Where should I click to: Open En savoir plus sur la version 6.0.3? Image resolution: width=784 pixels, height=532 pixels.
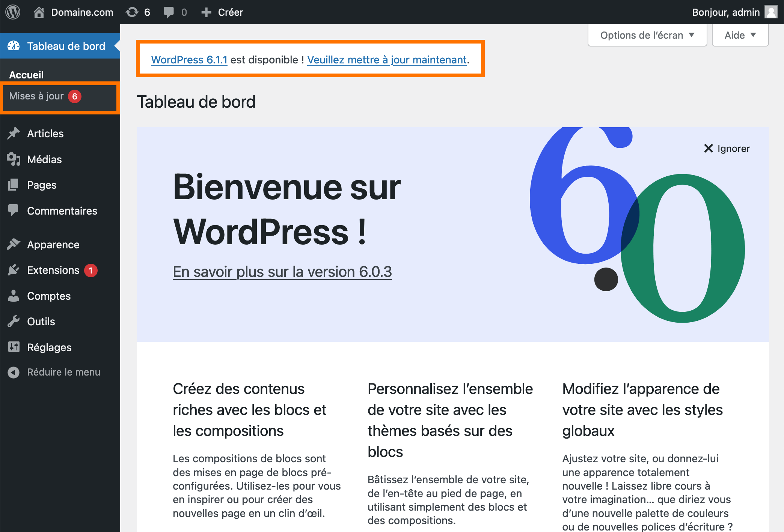pyautogui.click(x=282, y=272)
